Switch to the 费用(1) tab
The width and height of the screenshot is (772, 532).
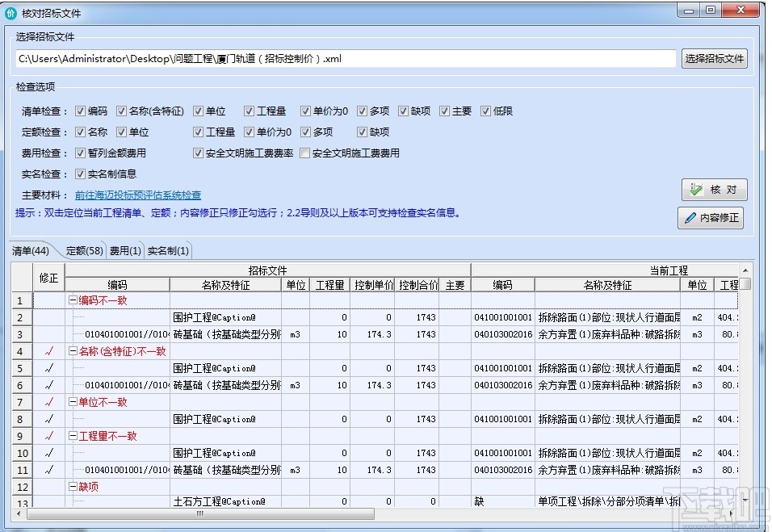coord(125,250)
